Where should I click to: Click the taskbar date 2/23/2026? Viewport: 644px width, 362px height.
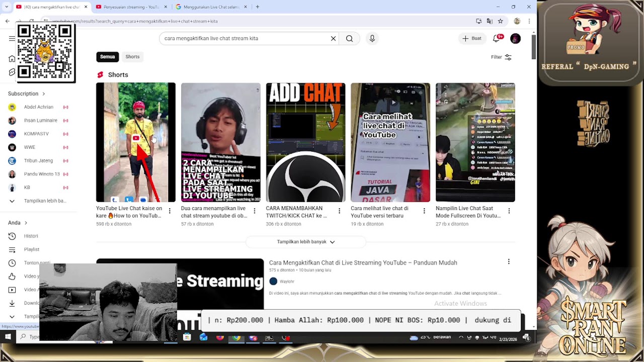508,339
